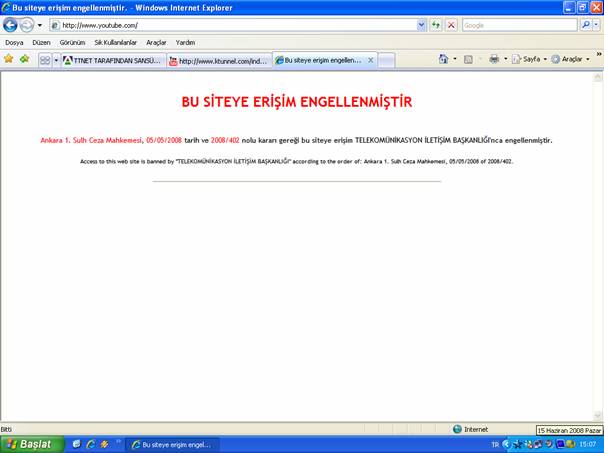The height and width of the screenshot is (453, 604).
Task: Click the page scrollbar up arrow
Action: pyautogui.click(x=598, y=77)
